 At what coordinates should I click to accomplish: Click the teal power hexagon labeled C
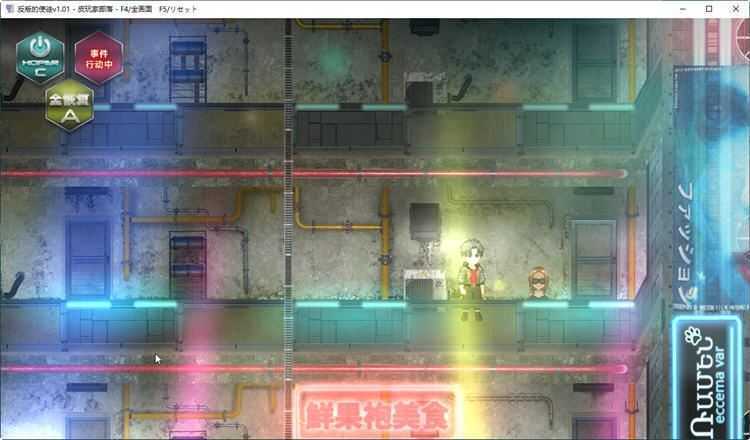pyautogui.click(x=40, y=57)
